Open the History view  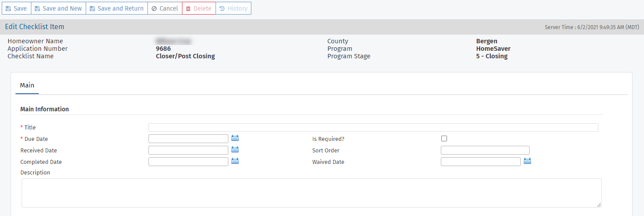click(233, 8)
